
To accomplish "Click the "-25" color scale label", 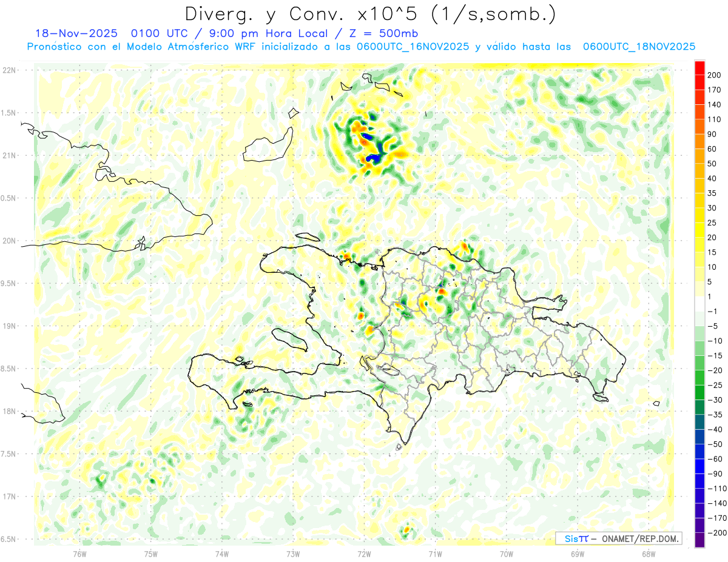I will 714,385.
